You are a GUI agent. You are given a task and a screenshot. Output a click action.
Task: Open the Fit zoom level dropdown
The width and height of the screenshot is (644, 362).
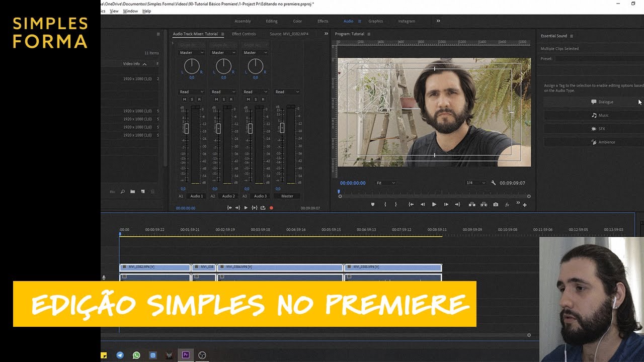[x=386, y=183]
